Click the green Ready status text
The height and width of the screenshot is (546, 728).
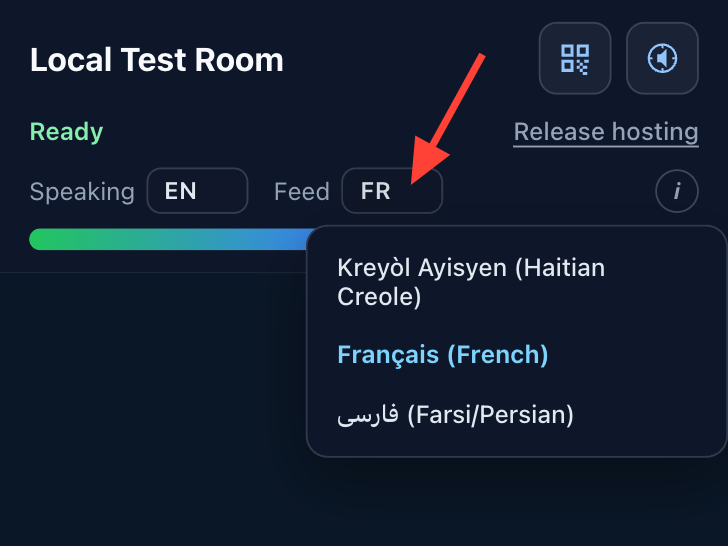point(66,132)
